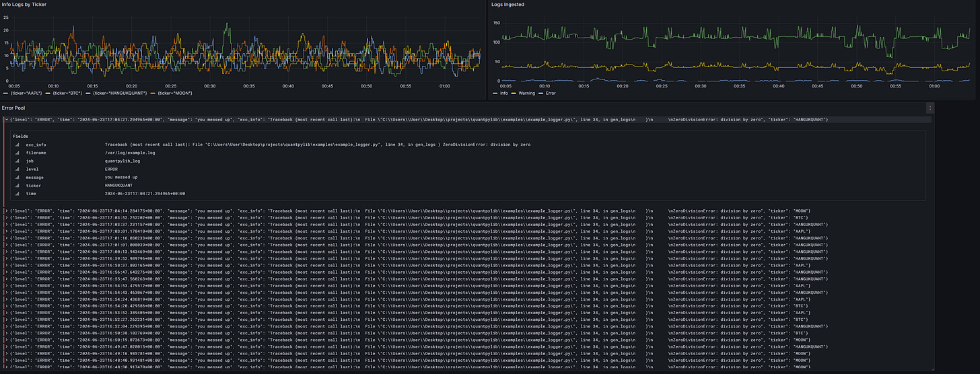Expand the log row at 16:54:53.479512

point(6,286)
